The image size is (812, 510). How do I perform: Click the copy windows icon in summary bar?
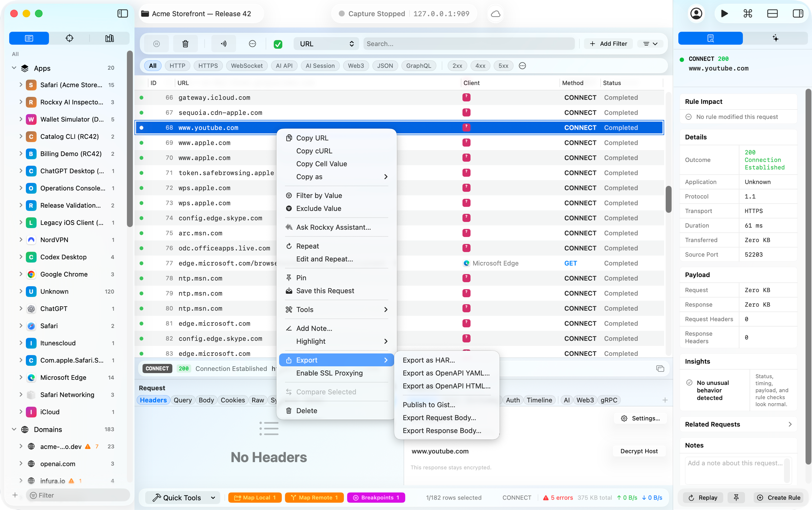coord(660,368)
